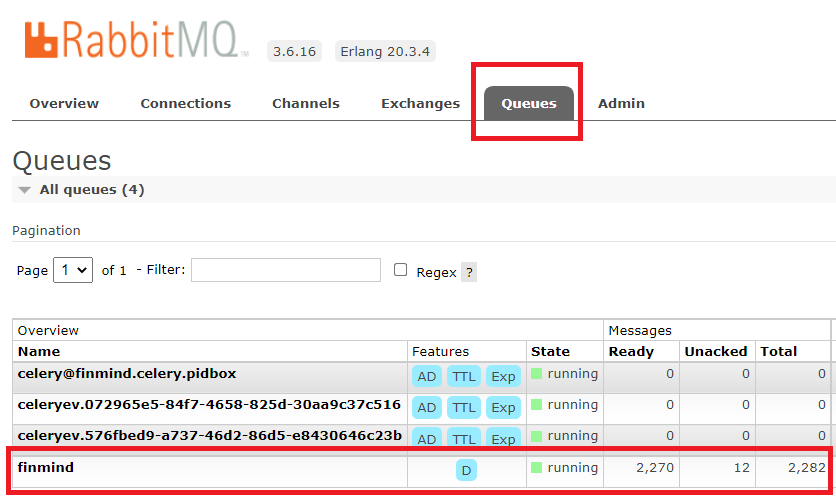The image size is (836, 503).
Task: Switch to the Overview tab
Action: 64,103
